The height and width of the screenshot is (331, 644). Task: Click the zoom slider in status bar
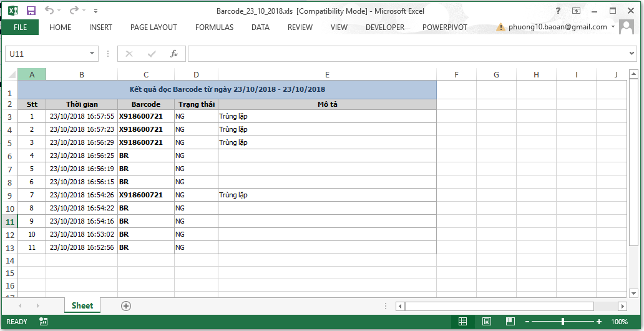(563, 322)
